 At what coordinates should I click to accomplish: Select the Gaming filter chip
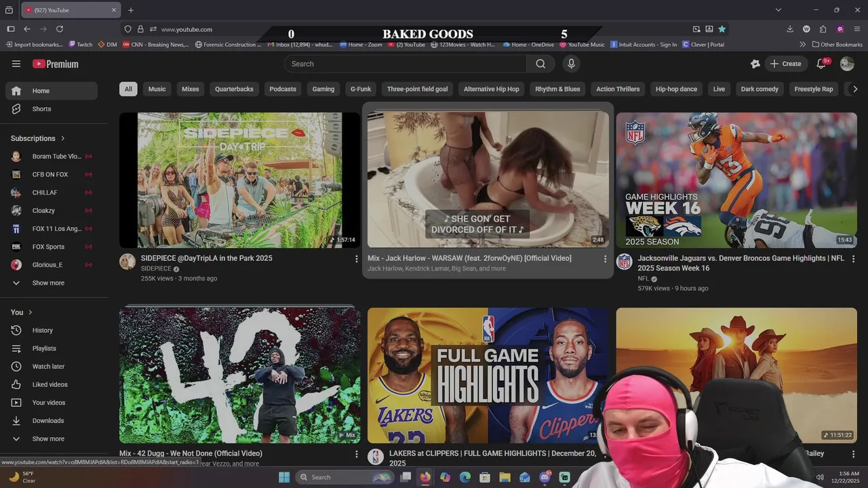tap(323, 89)
